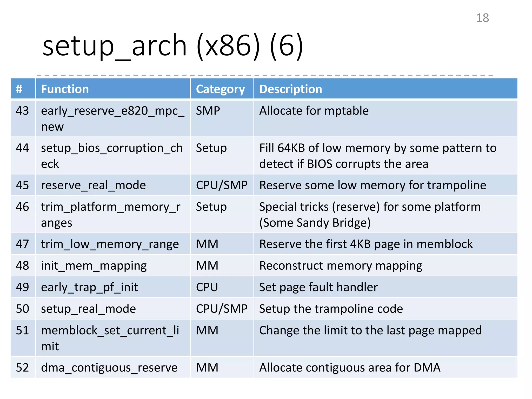Click the slide number 18
532x399 pixels.
(482, 18)
